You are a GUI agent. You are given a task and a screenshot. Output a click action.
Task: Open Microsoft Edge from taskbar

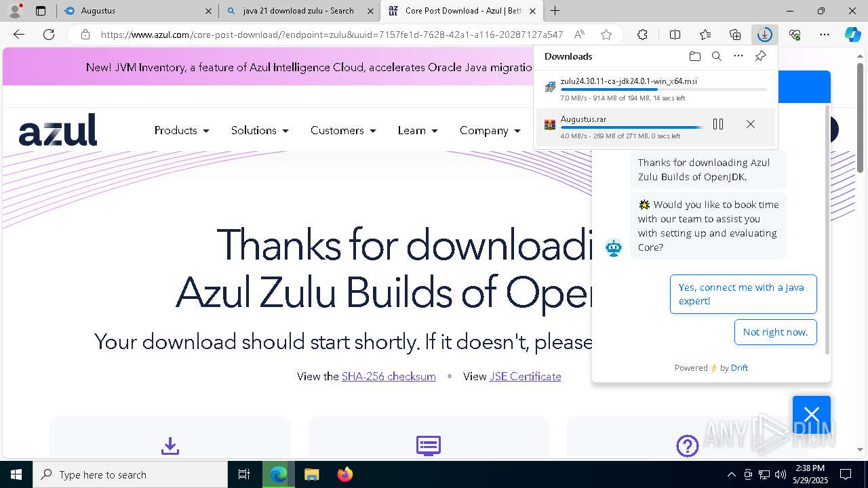click(278, 474)
